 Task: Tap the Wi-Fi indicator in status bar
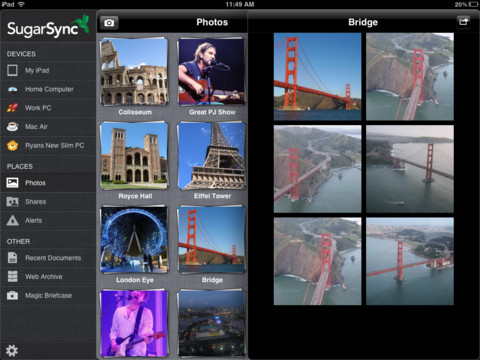click(21, 4)
